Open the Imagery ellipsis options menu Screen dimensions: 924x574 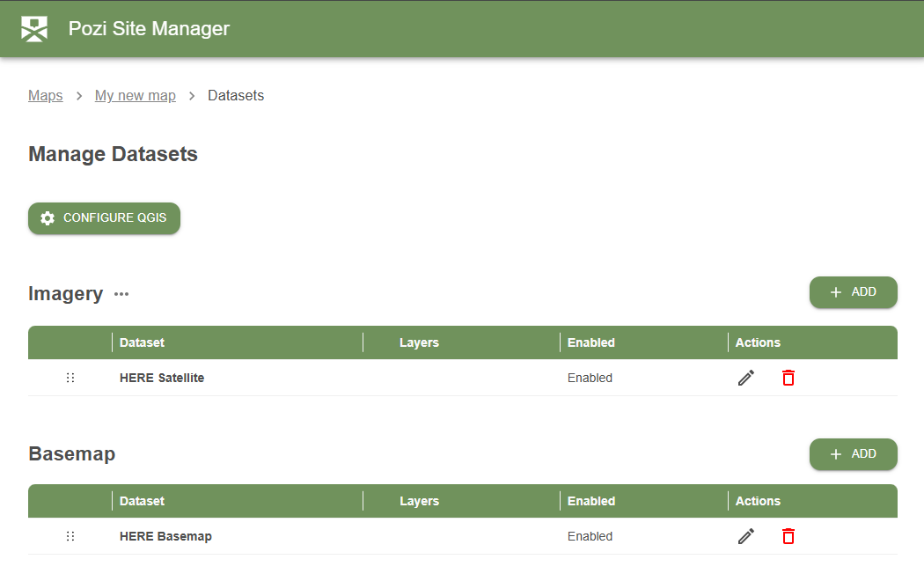click(x=121, y=295)
